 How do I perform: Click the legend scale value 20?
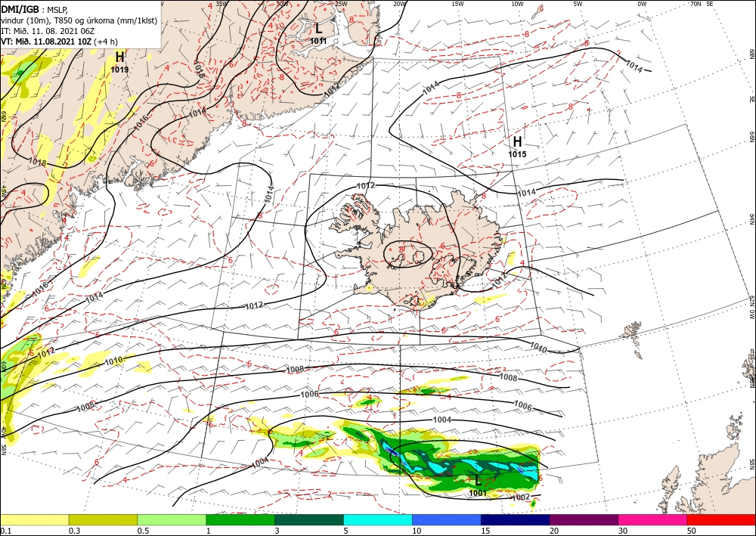[x=554, y=531]
